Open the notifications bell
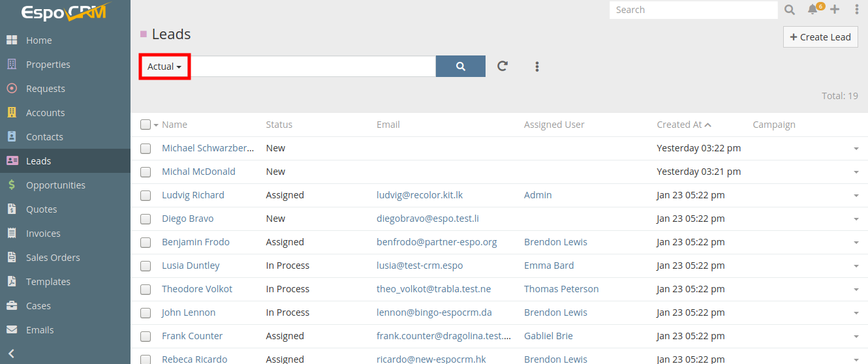The height and width of the screenshot is (364, 868). coord(813,10)
